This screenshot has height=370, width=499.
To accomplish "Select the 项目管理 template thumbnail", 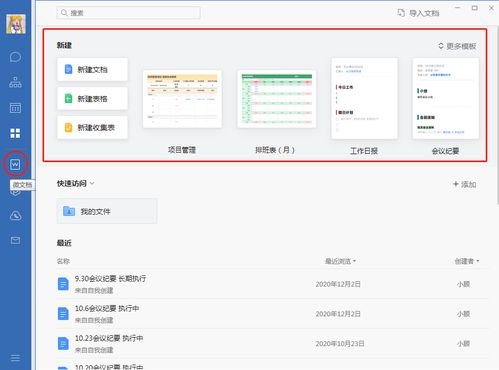I will pos(182,99).
